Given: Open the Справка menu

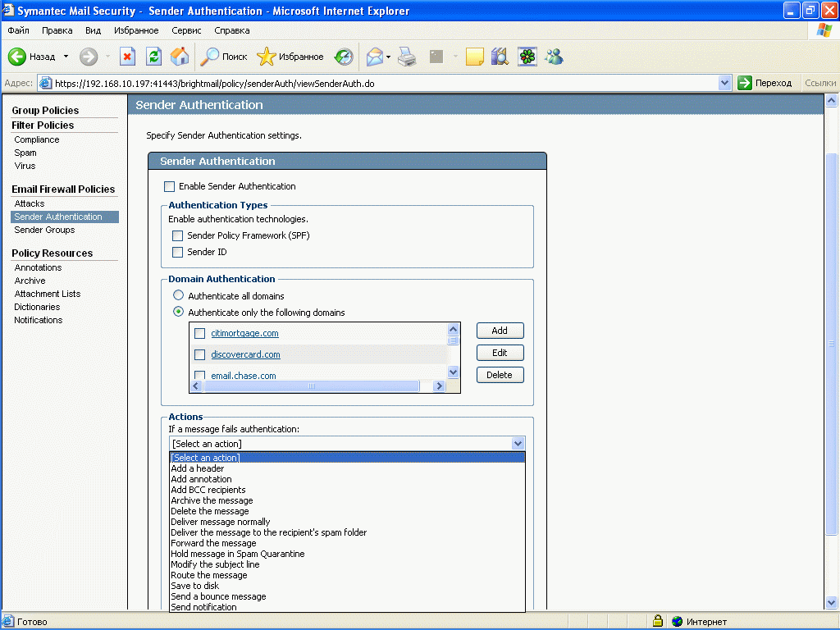Looking at the screenshot, I should coord(232,30).
